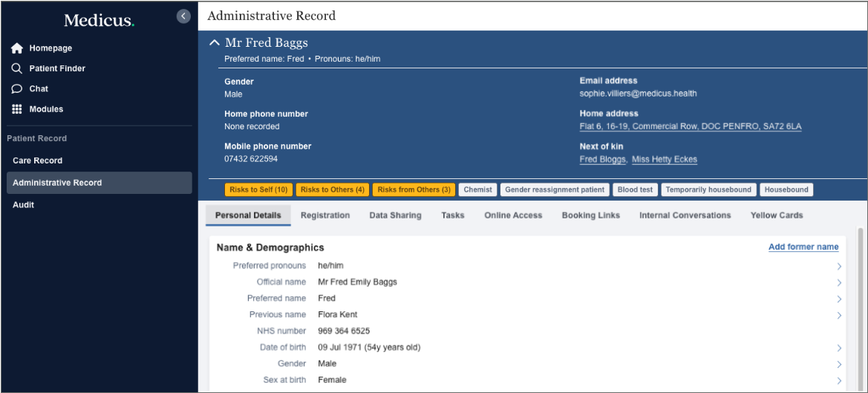Click the Patient Finder magnifier icon
The height and width of the screenshot is (393, 868).
(x=17, y=68)
